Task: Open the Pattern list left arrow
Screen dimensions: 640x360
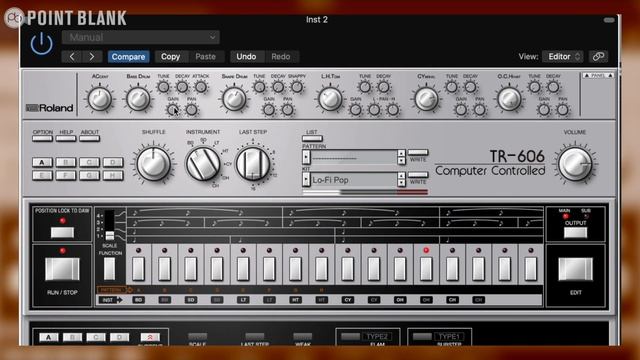Action: pyautogui.click(x=306, y=157)
